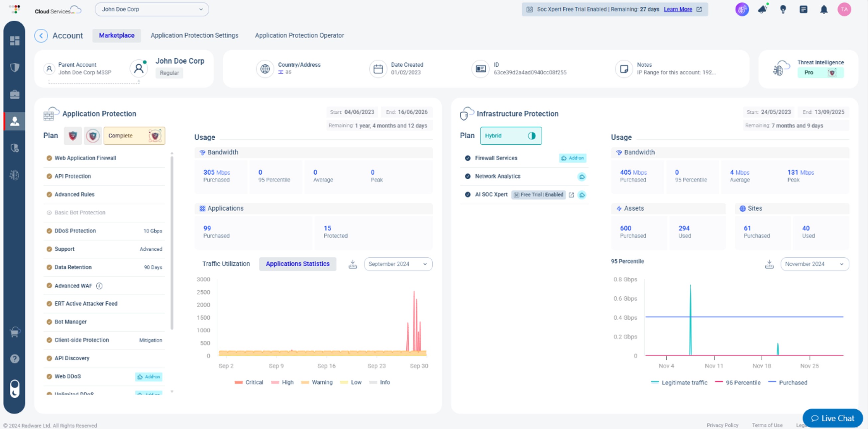Open the John Doe Corp account dropdown
Image resolution: width=868 pixels, height=429 pixels.
point(152,9)
